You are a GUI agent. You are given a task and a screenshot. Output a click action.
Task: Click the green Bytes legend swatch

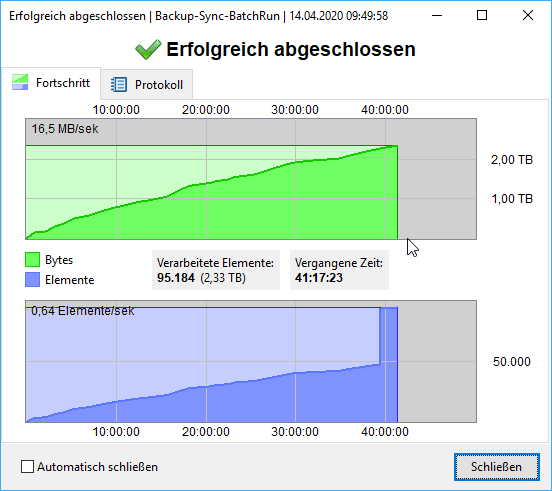pos(32,260)
